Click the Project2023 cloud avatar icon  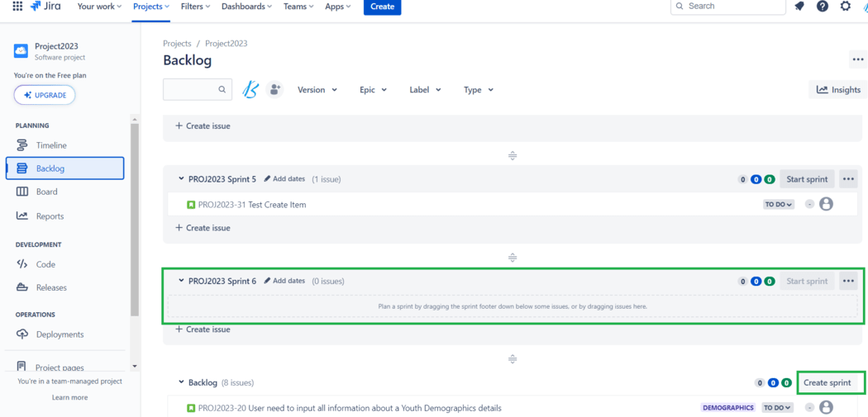21,51
